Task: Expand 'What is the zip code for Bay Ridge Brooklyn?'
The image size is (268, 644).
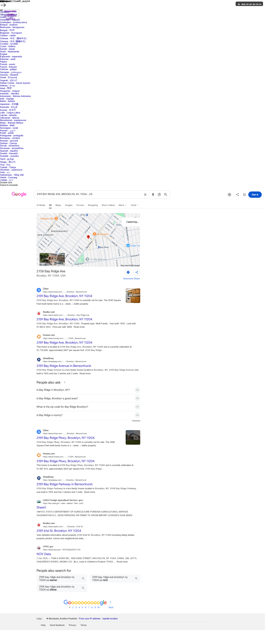Action: pos(88,407)
